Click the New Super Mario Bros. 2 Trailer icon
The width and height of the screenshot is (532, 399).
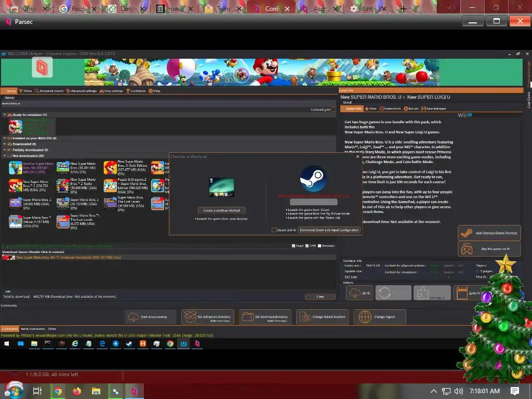click(x=63, y=185)
